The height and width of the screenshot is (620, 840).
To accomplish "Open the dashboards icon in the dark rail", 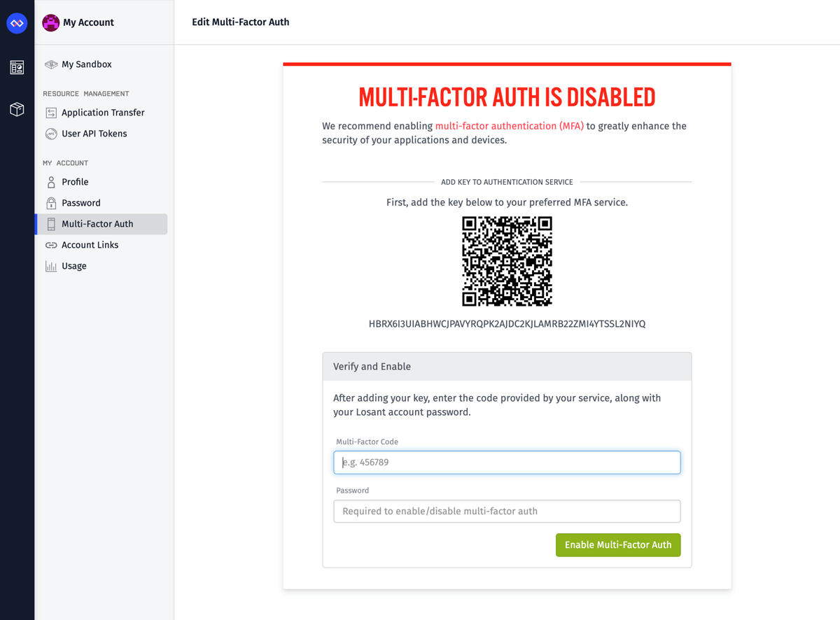I will (x=17, y=67).
